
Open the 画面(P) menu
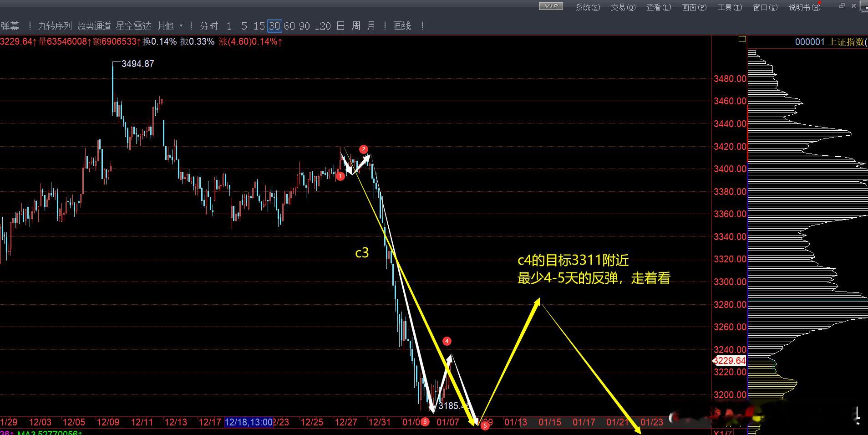[694, 7]
